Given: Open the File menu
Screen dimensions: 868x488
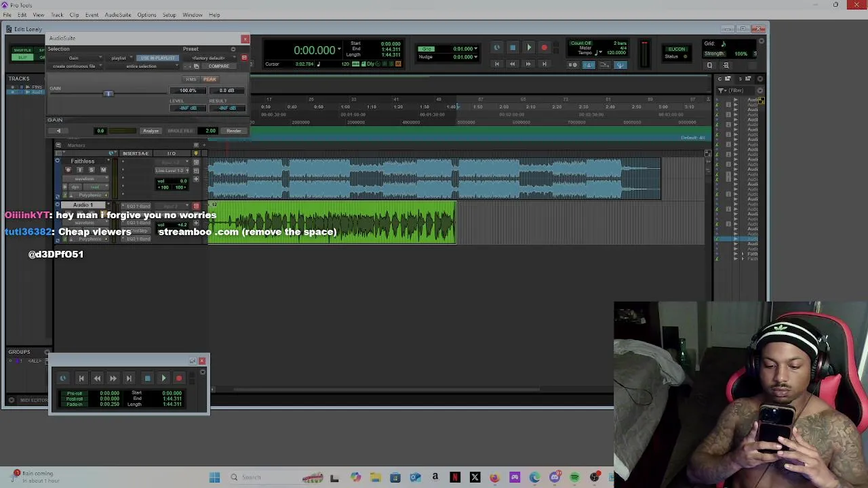Looking at the screenshot, I should tap(7, 15).
